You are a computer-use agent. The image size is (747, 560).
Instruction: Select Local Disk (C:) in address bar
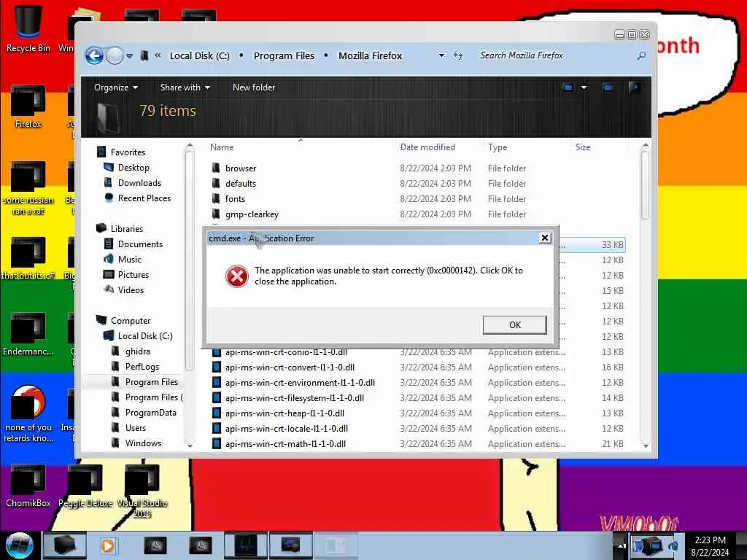click(200, 55)
